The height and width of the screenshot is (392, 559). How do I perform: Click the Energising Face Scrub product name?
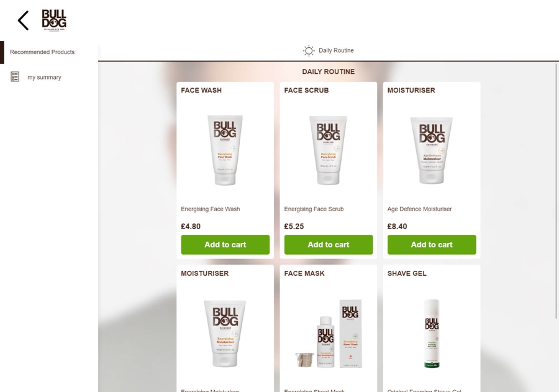pyautogui.click(x=314, y=209)
